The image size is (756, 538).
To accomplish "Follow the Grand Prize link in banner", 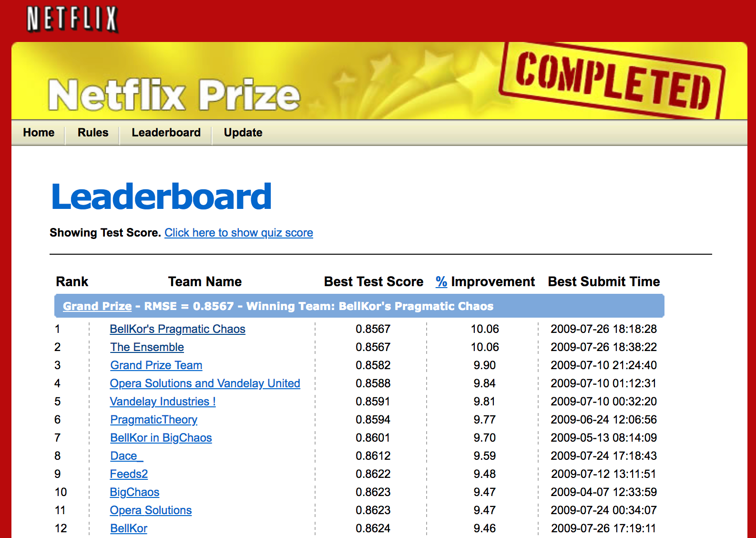I will coord(97,306).
